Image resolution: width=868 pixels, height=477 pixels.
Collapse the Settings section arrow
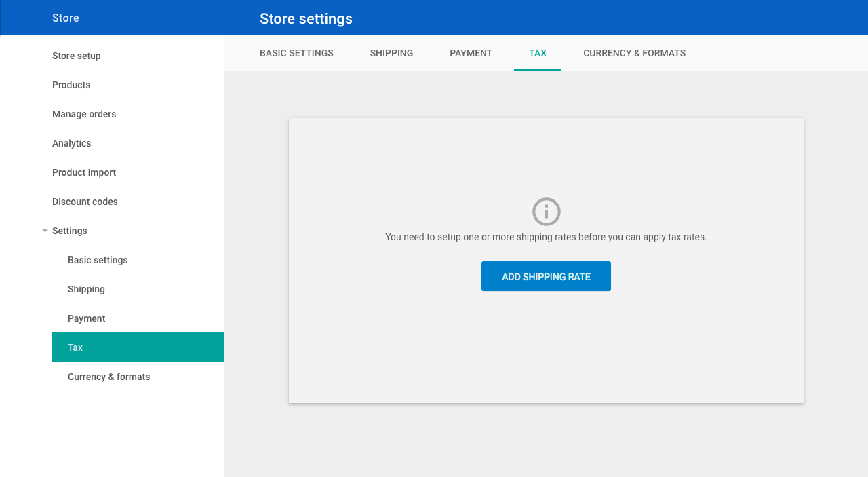45,231
